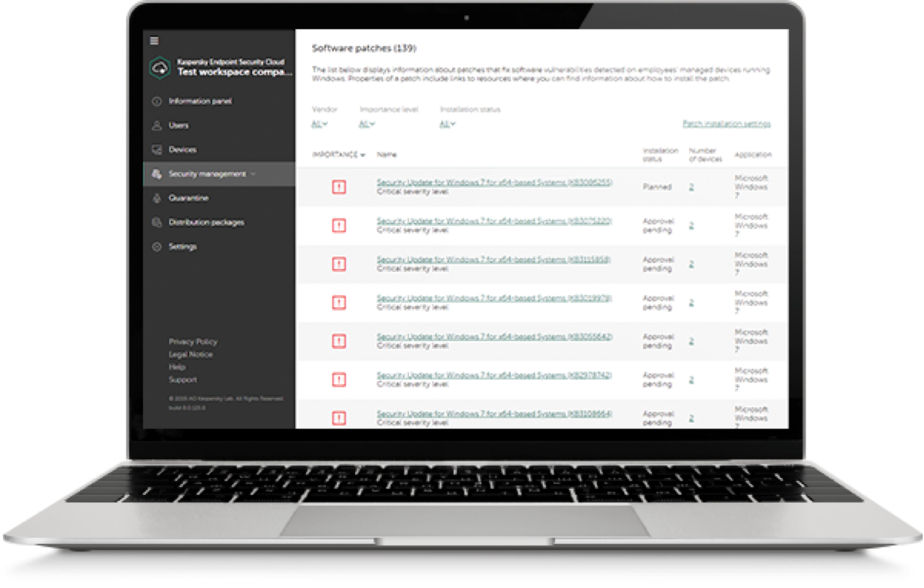Select Quarantine from the sidebar menu

[x=188, y=198]
